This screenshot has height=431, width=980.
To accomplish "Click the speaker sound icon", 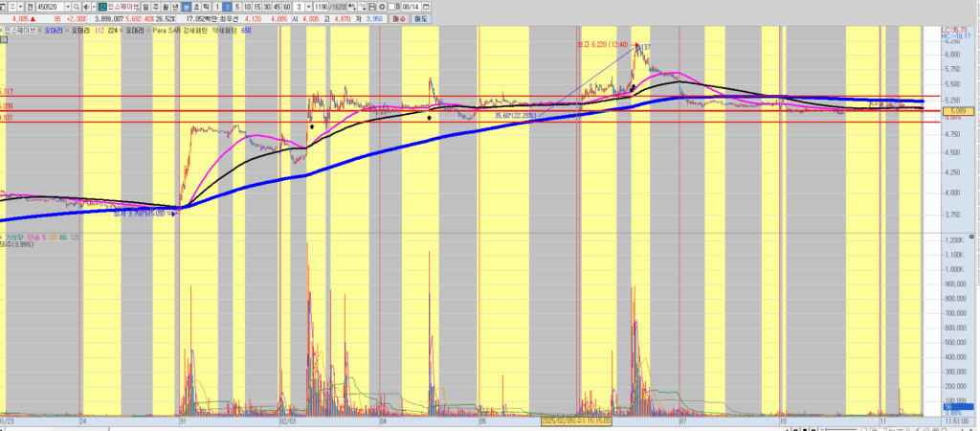I will coord(85,7).
